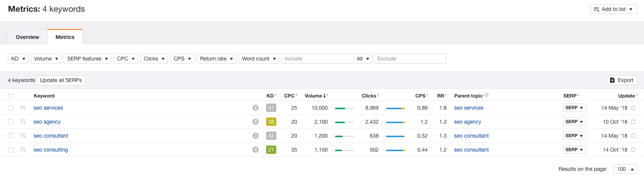Screen dimensions: 644x192
Task: Check the seo agency row checkbox
Action: click(11, 122)
